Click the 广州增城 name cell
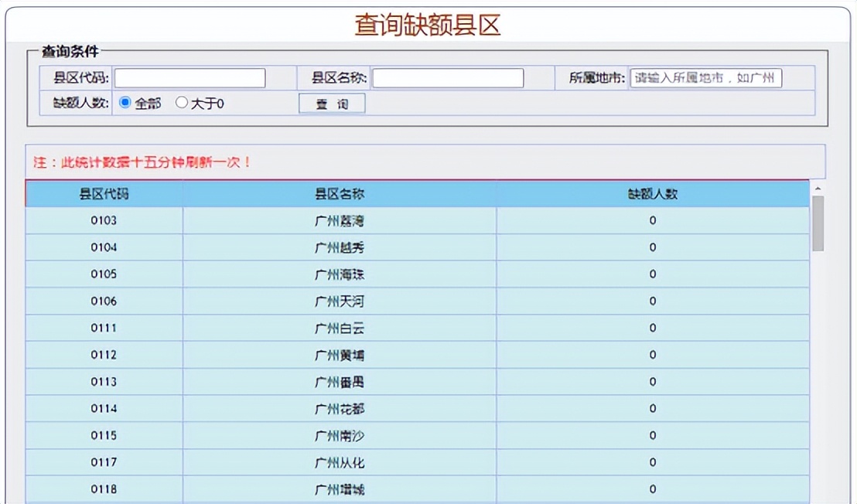 point(340,489)
